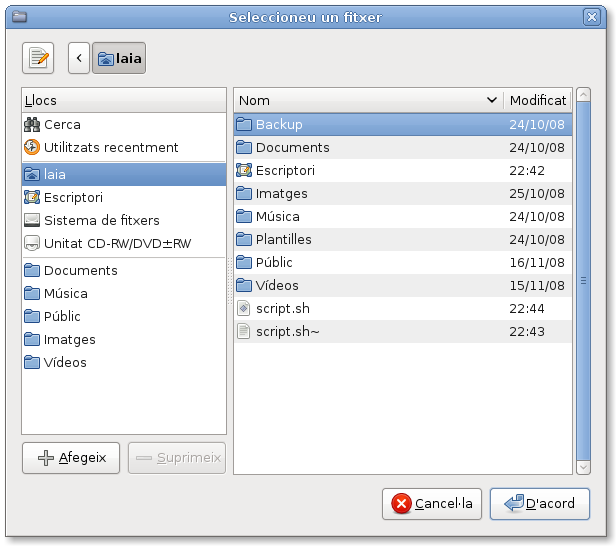Toggle the type-a-filename pencil button
The height and width of the screenshot is (546, 616).
(38, 58)
